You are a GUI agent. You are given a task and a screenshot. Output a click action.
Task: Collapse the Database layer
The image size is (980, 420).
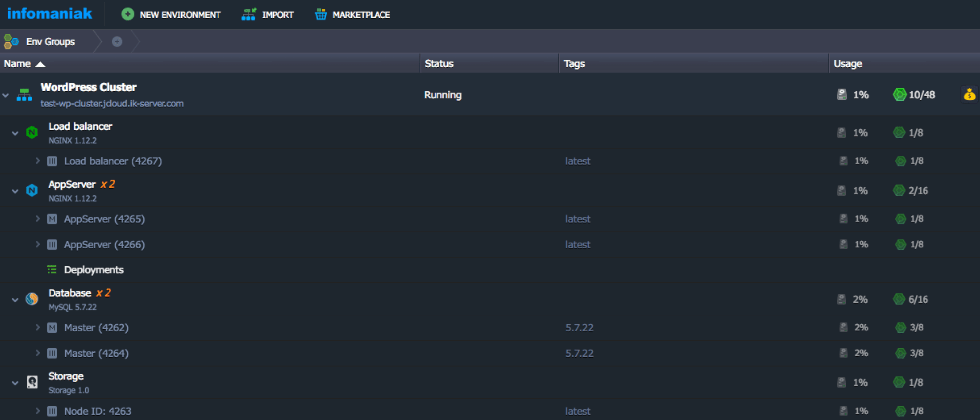pos(15,299)
